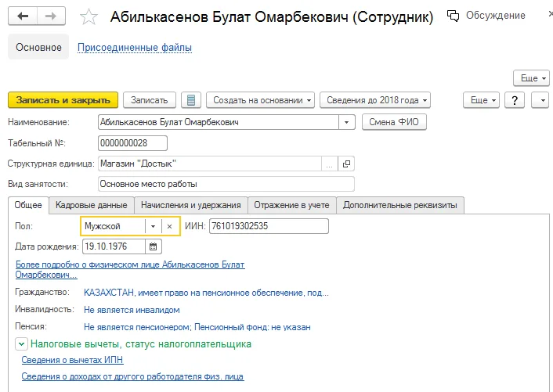553x392 pixels.
Task: Open Присоединенные файлы link
Action: pos(135,48)
